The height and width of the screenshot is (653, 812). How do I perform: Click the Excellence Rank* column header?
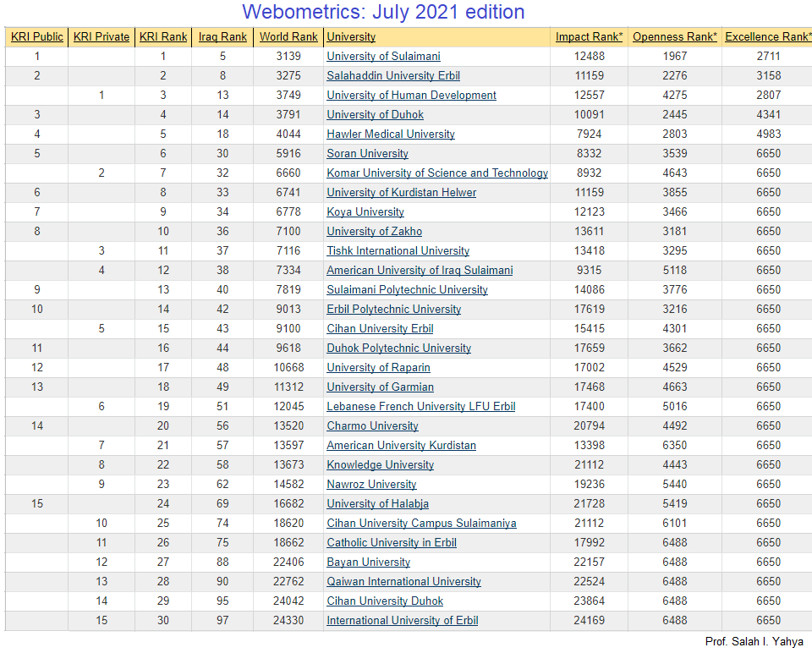[769, 36]
